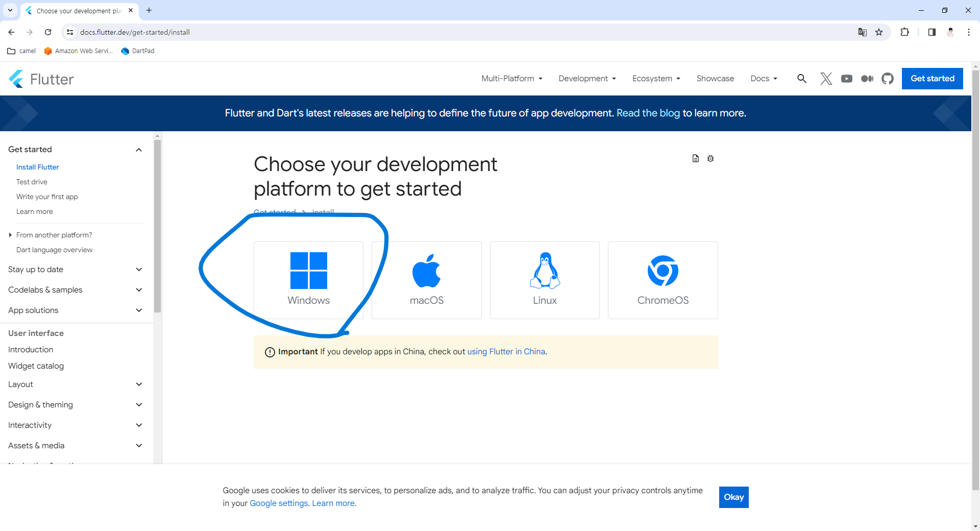Expand the Assets & media section

[x=139, y=446]
